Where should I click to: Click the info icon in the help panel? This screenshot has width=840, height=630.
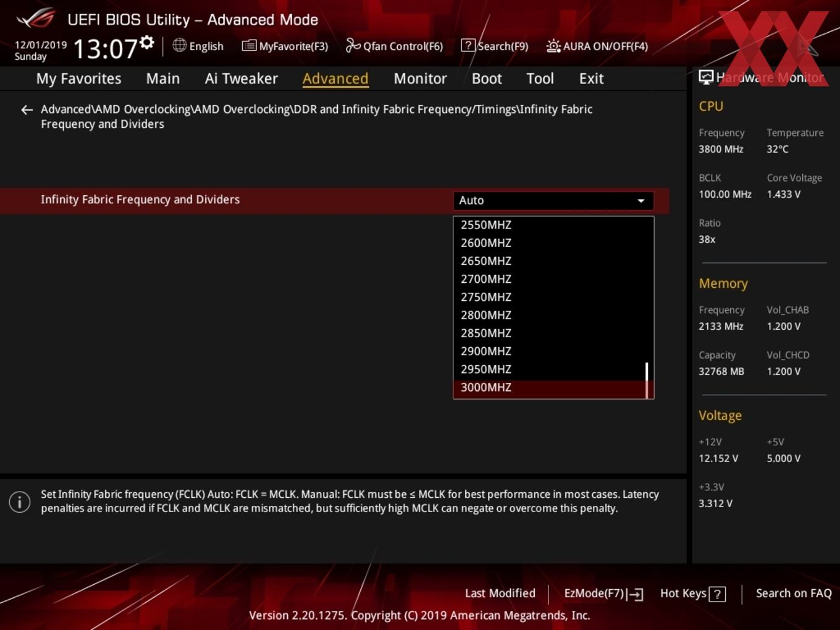tap(20, 502)
